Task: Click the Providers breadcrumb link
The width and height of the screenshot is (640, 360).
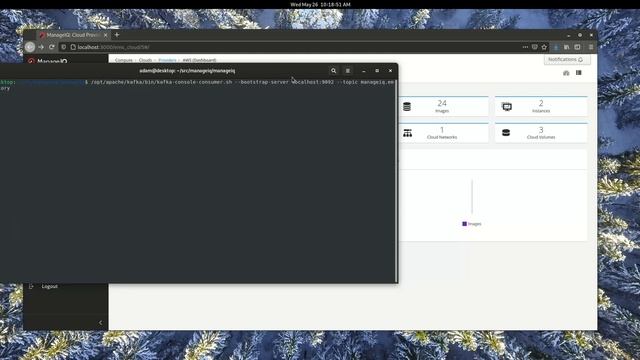Action: click(167, 60)
